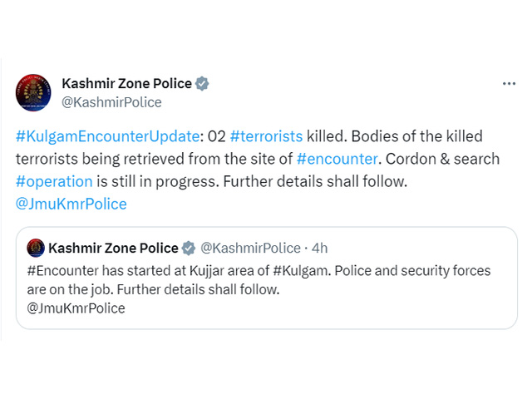Click @KashmirPolice handle in quoted tweet
Screen dimensions: 532x399
point(250,248)
